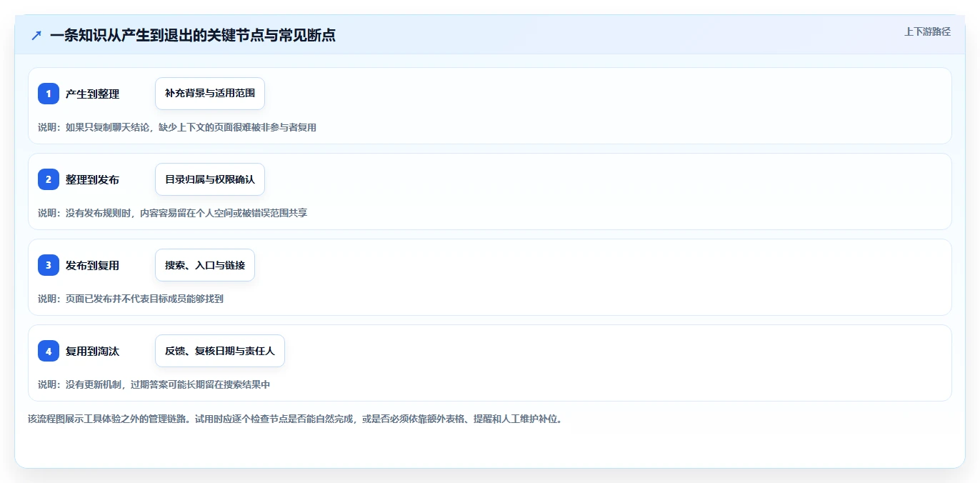Select step badge 2 for 整理到发布
This screenshot has height=483, width=980.
click(x=49, y=179)
